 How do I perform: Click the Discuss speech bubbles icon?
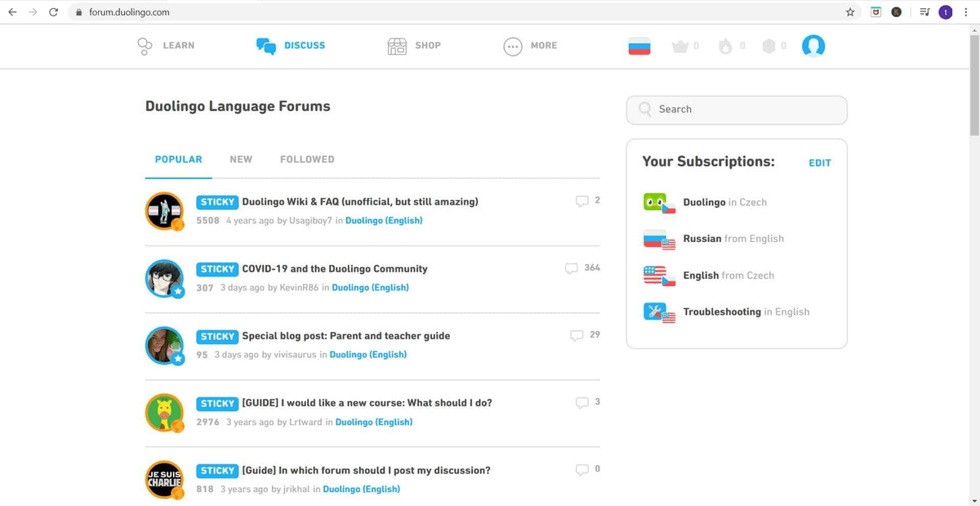pyautogui.click(x=265, y=46)
